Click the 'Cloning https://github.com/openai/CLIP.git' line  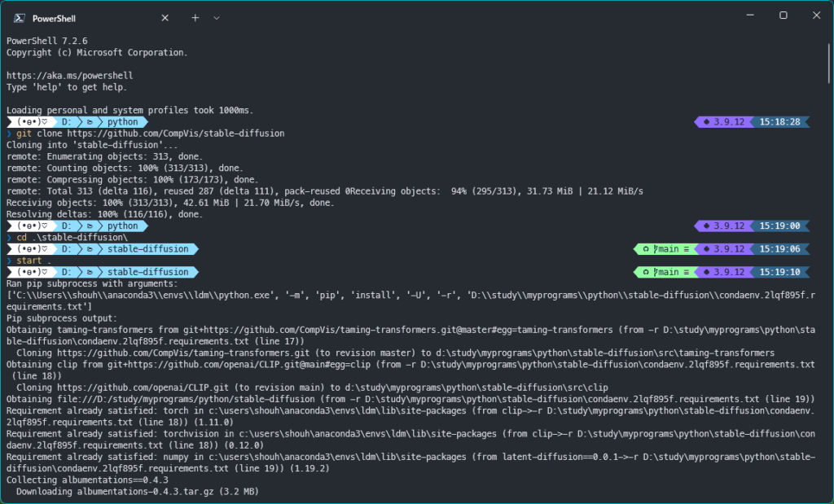point(312,388)
